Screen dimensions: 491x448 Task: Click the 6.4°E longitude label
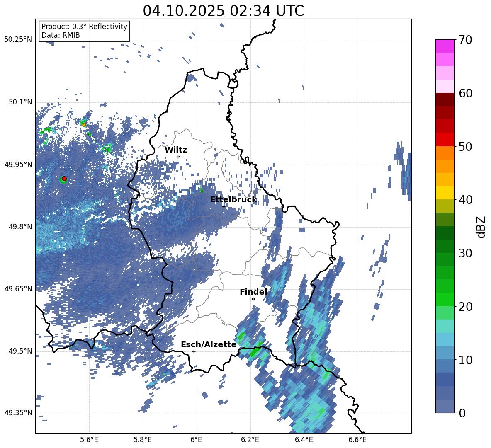click(304, 440)
